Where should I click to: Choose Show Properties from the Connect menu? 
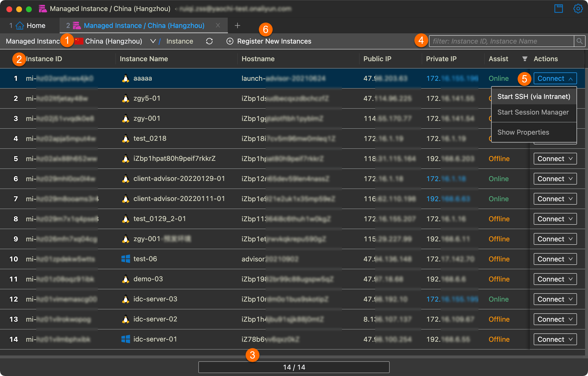pyautogui.click(x=523, y=132)
